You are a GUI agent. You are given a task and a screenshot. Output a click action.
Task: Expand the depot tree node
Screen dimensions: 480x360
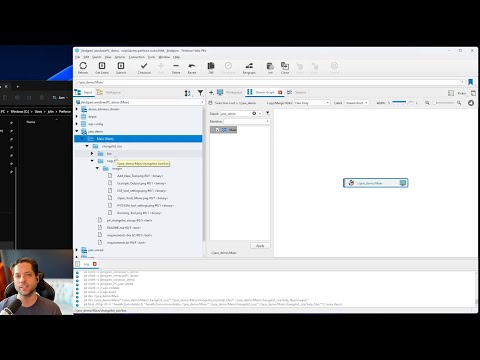[x=77, y=117]
